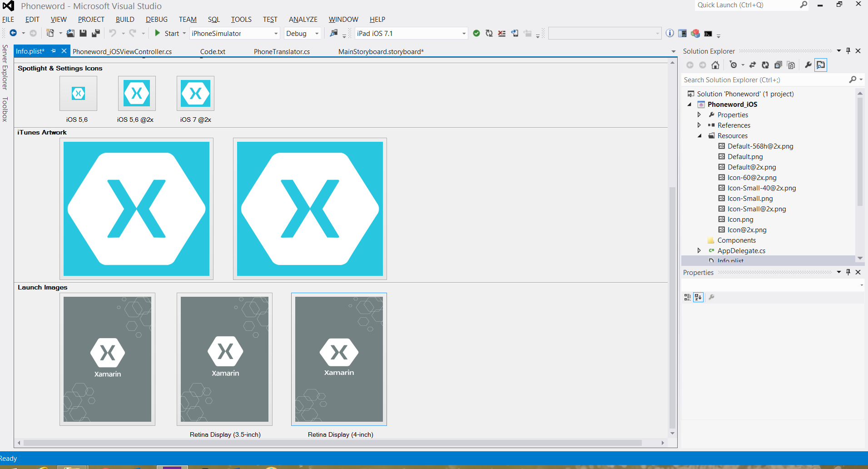868x469 pixels.
Task: Switch to the PhoneTranslator.cs tab
Action: pyautogui.click(x=282, y=52)
